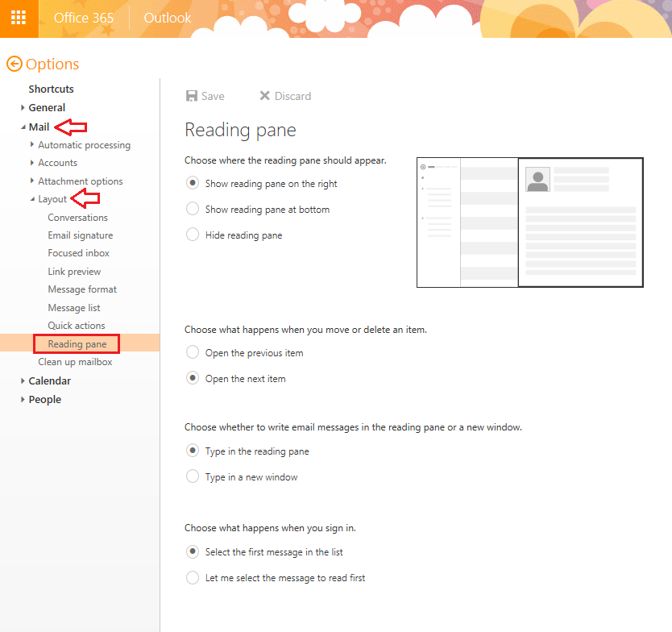Open Conversations settings
672x632 pixels.
pyautogui.click(x=77, y=218)
